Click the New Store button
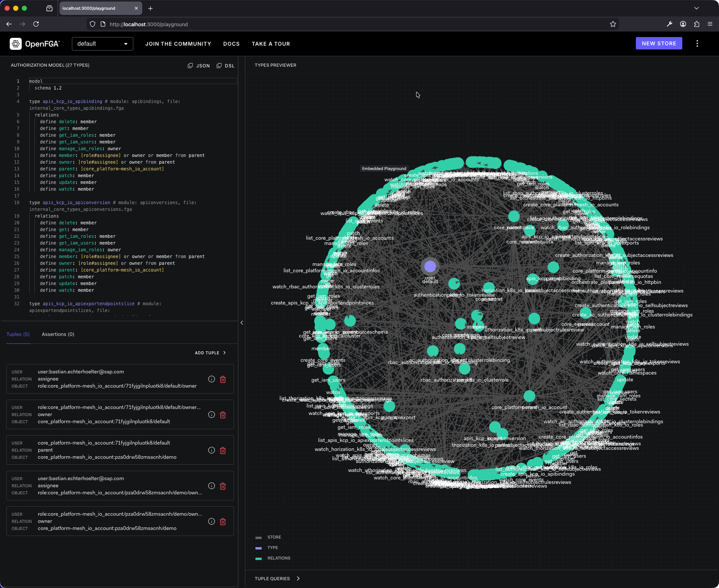 click(659, 43)
